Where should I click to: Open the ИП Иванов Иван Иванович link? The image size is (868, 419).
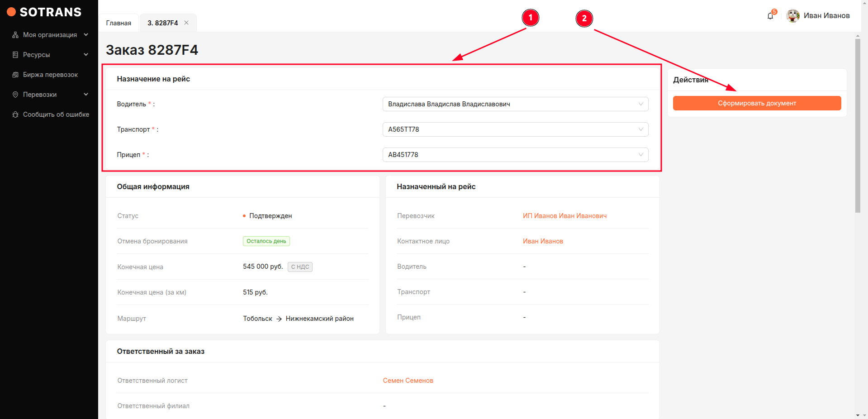564,216
